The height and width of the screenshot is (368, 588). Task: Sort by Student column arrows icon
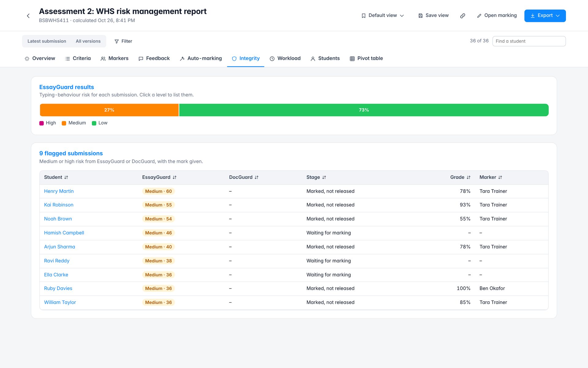[66, 177]
